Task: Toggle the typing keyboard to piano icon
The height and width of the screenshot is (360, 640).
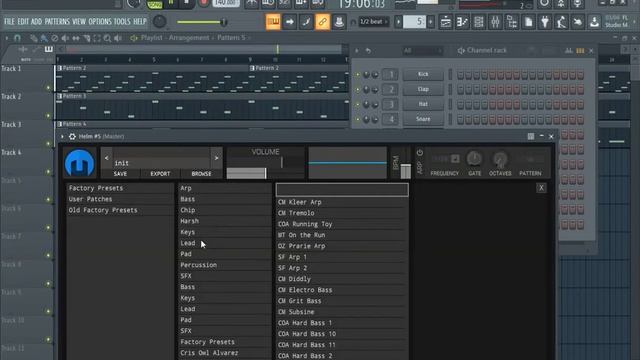Action: (x=273, y=22)
